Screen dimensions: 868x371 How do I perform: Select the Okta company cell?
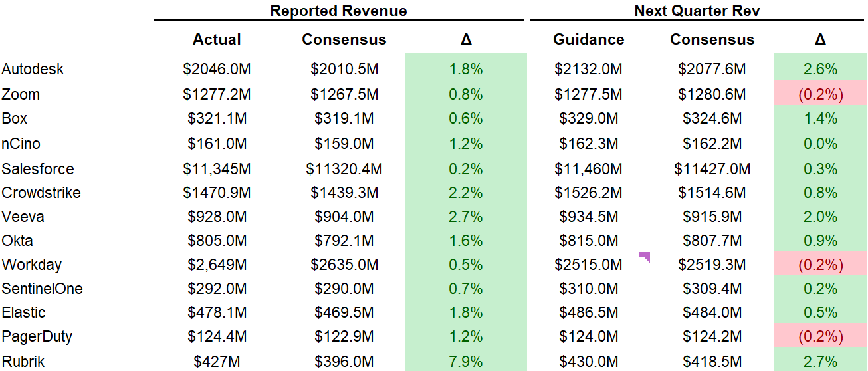[17, 241]
